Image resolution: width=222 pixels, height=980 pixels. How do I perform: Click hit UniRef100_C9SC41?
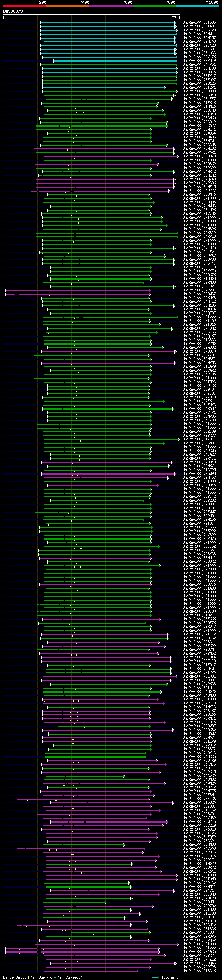click(x=199, y=642)
